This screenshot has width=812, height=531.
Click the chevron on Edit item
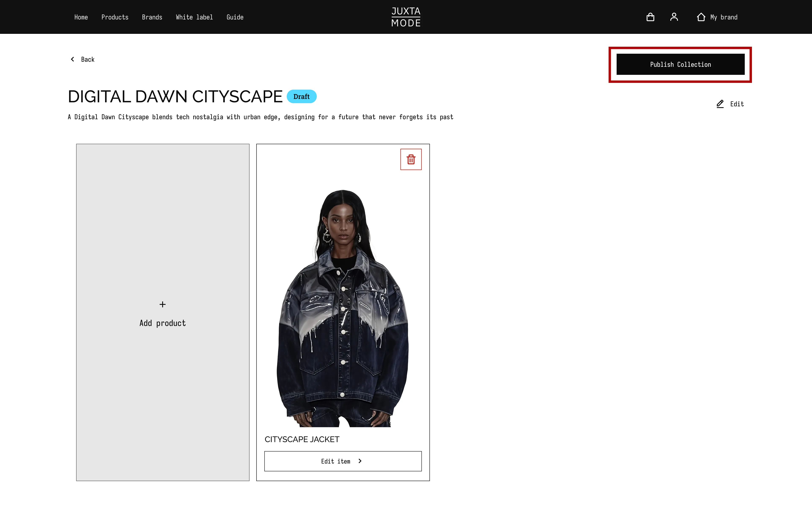(360, 461)
